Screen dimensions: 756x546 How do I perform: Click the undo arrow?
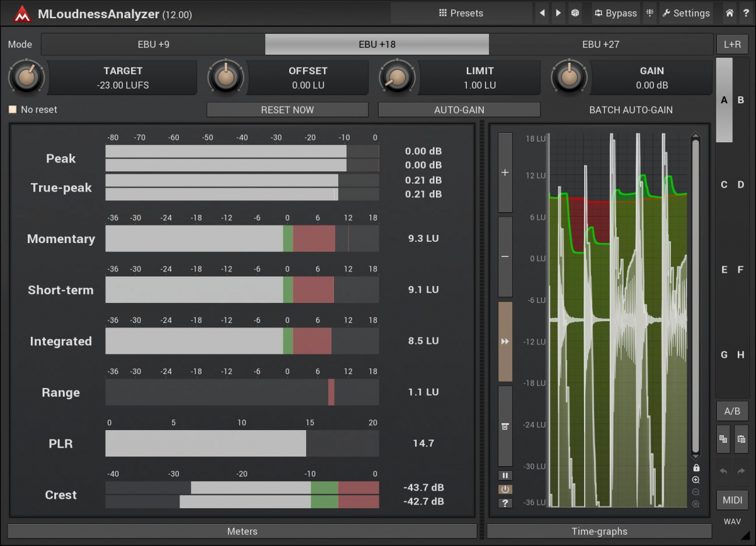[x=724, y=471]
